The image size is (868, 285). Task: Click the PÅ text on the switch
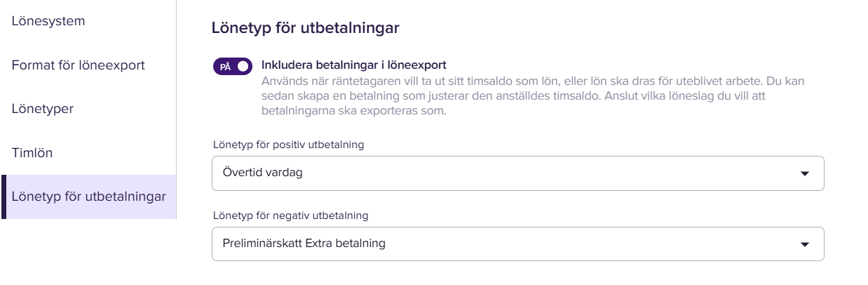tap(225, 67)
